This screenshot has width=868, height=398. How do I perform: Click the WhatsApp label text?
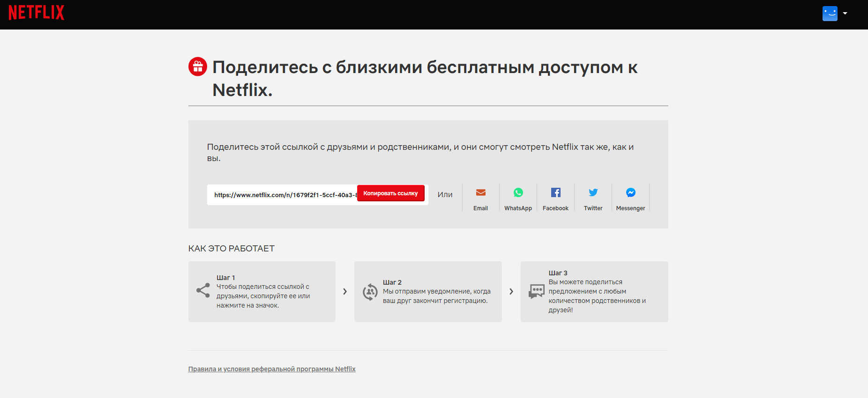click(x=518, y=208)
